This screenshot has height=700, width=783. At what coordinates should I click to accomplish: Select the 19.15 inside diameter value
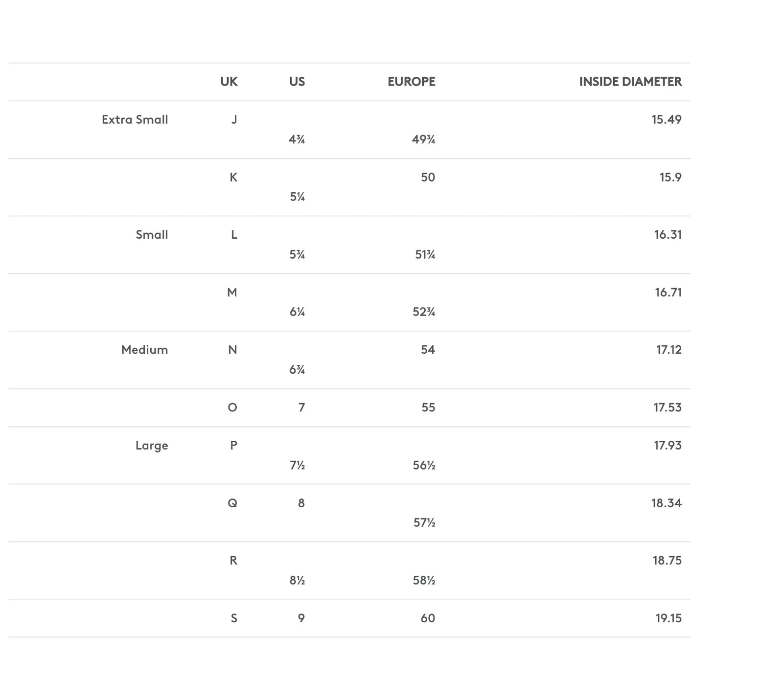(668, 618)
